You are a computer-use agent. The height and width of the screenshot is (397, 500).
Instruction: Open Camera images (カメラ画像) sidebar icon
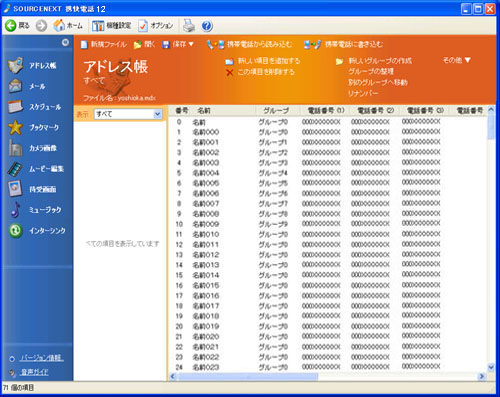(15, 148)
